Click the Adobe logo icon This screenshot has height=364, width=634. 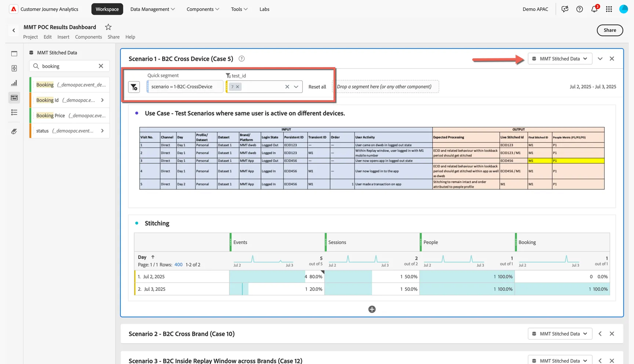pos(14,9)
